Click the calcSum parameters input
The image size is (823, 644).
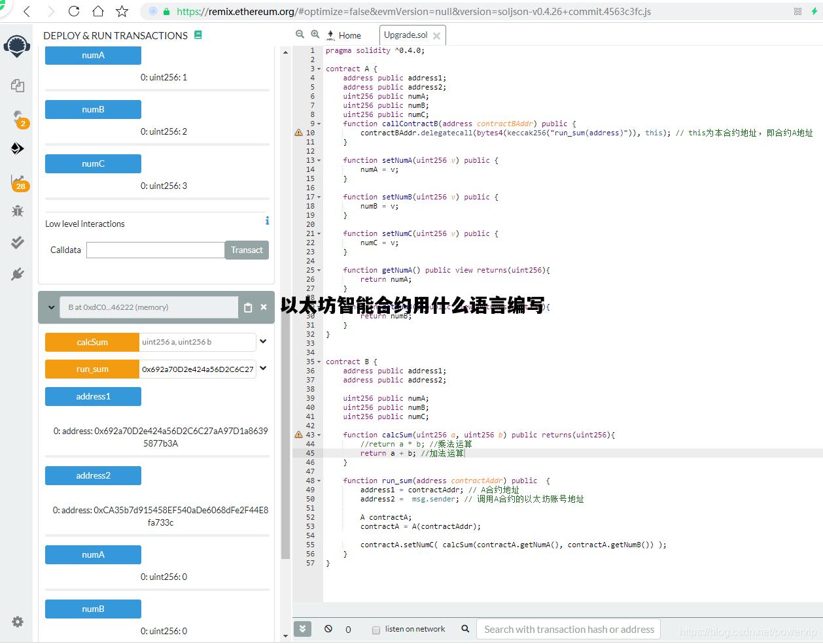198,342
